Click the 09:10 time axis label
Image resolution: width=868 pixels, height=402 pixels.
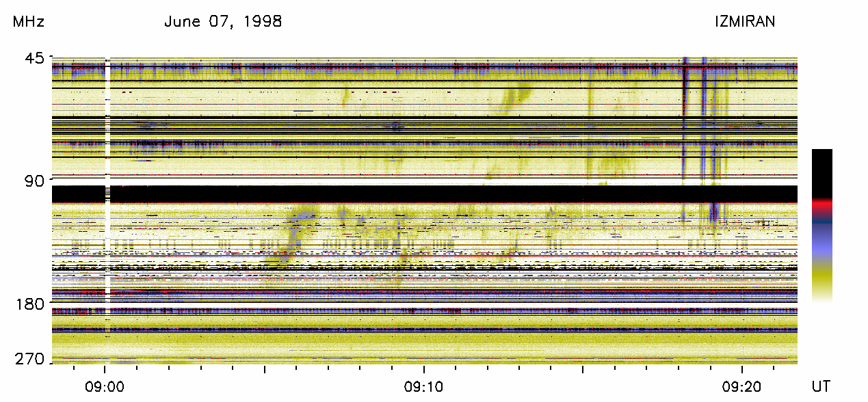(424, 387)
